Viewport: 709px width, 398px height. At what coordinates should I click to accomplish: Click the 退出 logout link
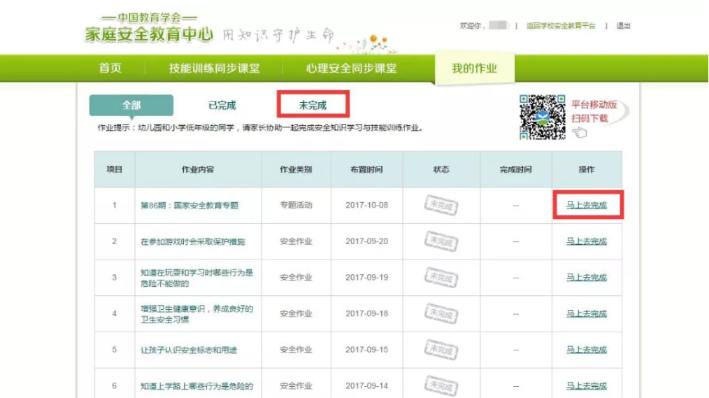coord(623,26)
